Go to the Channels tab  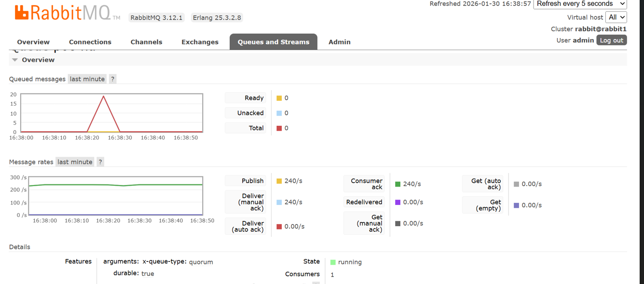[x=146, y=42]
